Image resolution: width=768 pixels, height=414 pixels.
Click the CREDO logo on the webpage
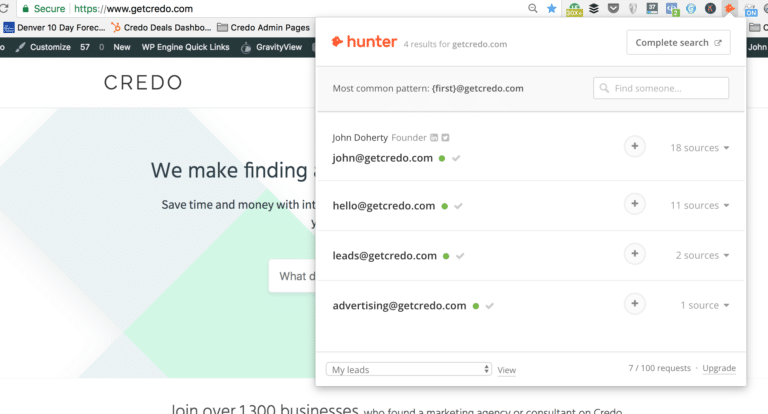pyautogui.click(x=143, y=82)
